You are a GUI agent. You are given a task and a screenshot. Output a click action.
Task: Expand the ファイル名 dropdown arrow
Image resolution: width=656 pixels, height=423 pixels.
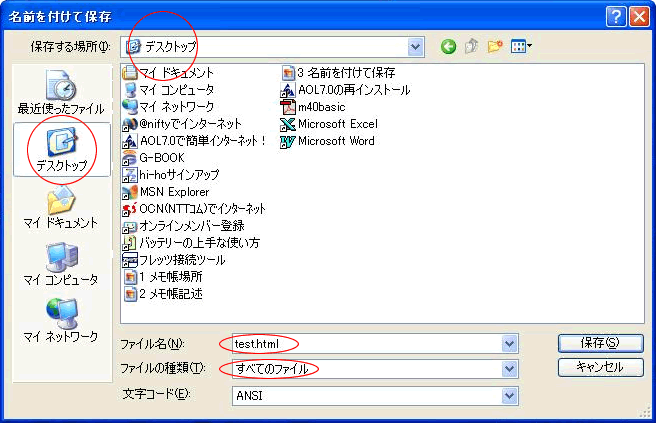click(509, 344)
